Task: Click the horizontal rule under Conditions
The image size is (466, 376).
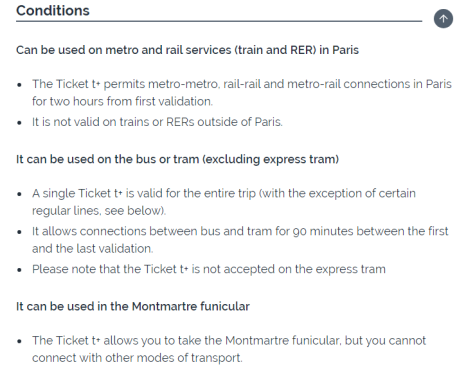Action: click(x=219, y=21)
